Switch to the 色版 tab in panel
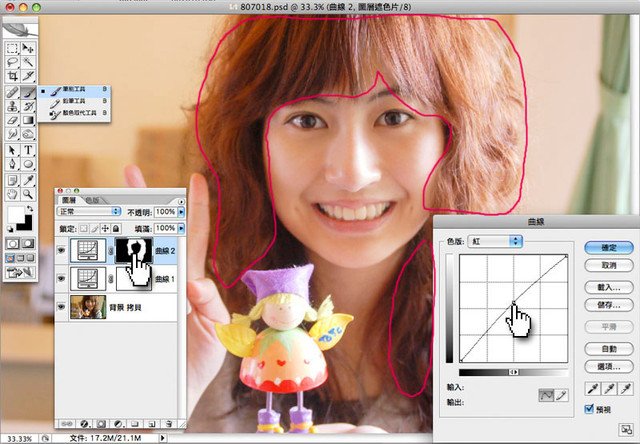 (x=92, y=200)
